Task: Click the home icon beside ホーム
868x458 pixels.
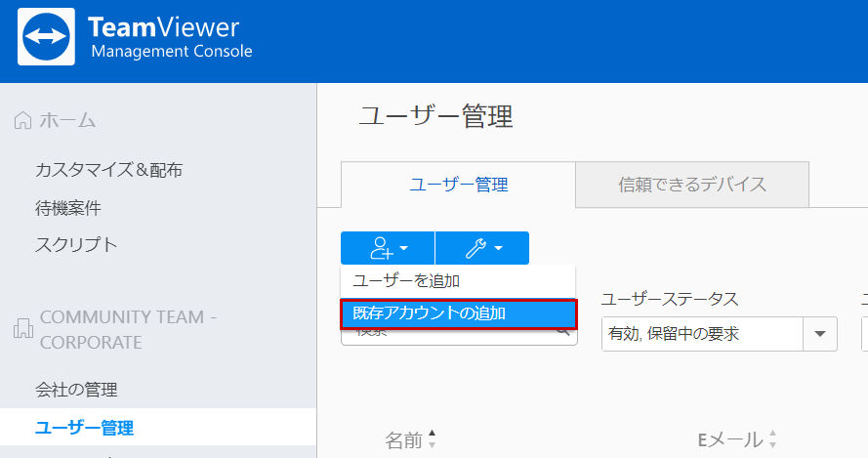Action: [x=22, y=120]
